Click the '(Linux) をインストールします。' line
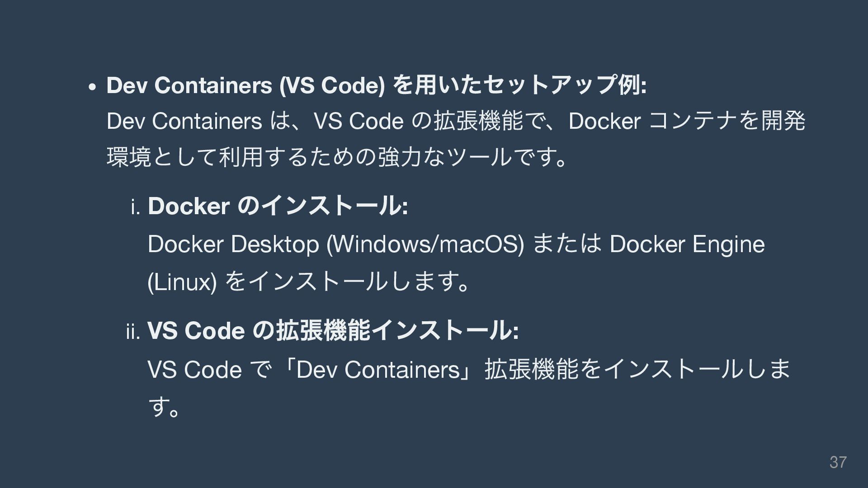This screenshot has height=488, width=868. tap(310, 283)
